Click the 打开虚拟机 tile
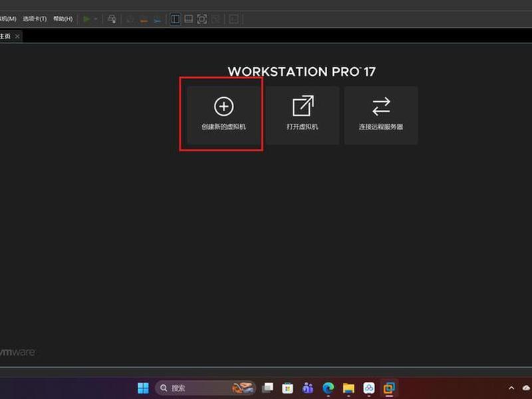 (x=303, y=115)
